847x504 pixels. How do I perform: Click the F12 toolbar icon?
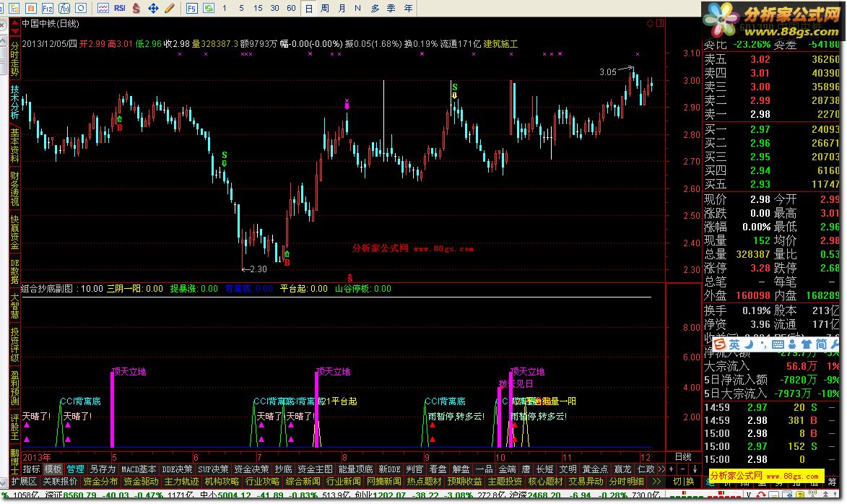coord(48,8)
